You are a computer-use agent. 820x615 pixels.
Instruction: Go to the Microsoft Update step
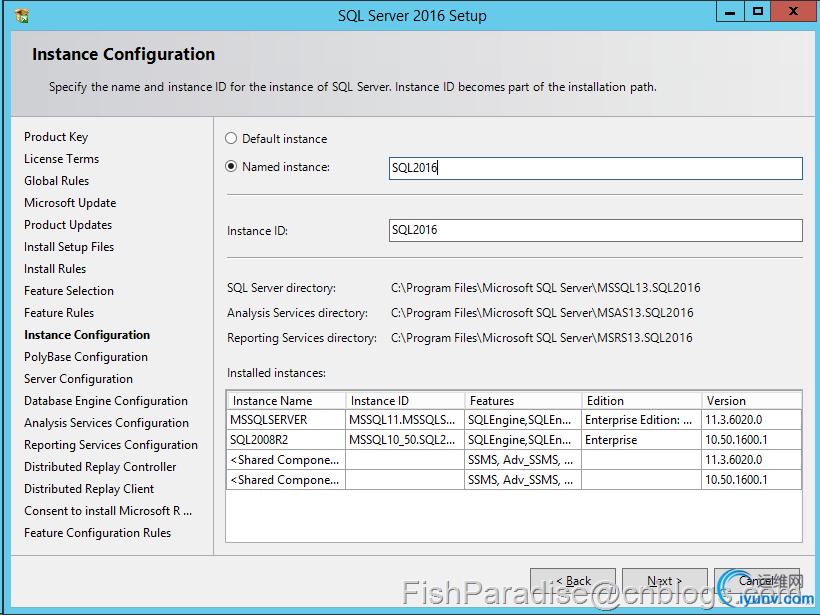coord(70,203)
